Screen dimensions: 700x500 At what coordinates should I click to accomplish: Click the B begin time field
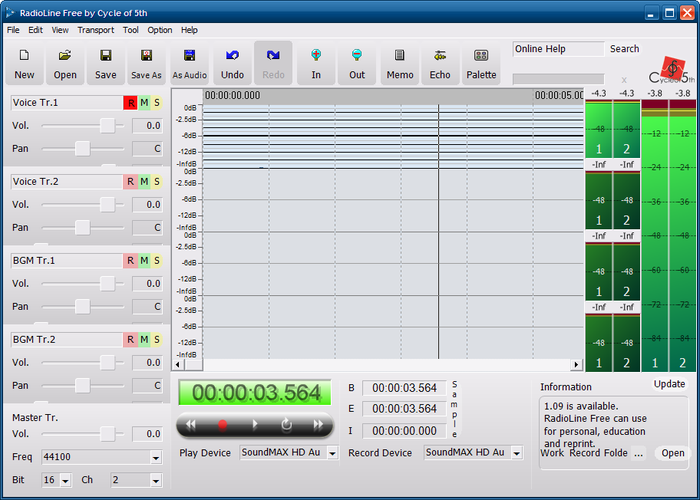pos(404,388)
